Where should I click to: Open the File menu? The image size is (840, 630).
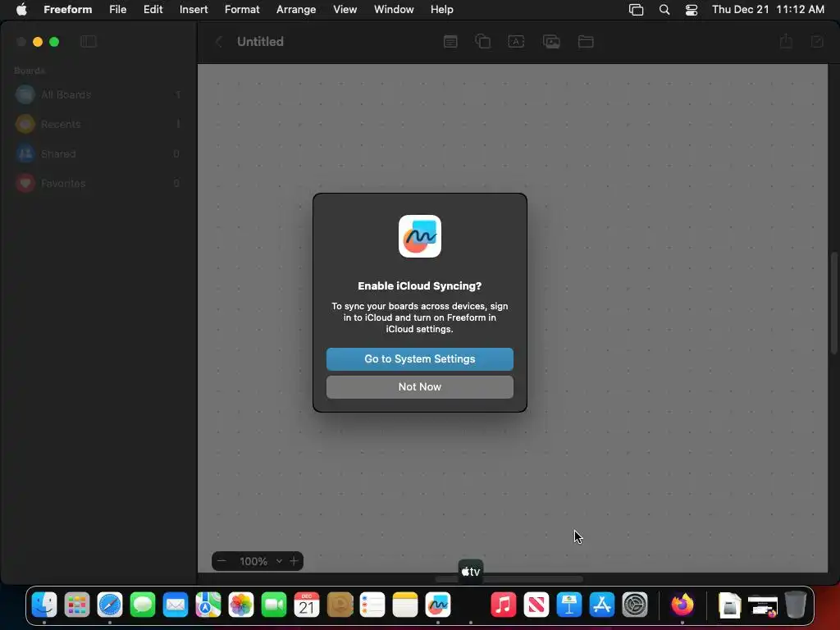point(118,10)
